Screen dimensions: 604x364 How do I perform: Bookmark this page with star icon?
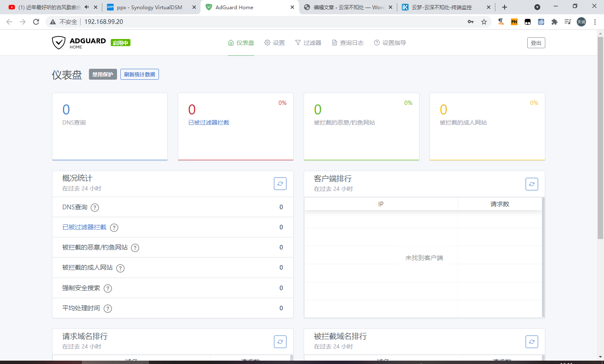[484, 22]
